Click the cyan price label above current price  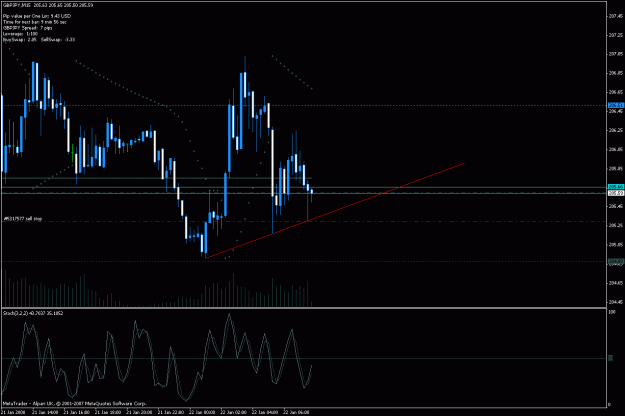click(616, 187)
